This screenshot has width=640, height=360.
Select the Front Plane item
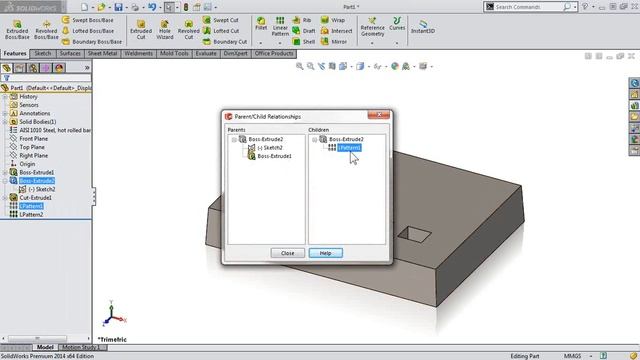click(33, 139)
